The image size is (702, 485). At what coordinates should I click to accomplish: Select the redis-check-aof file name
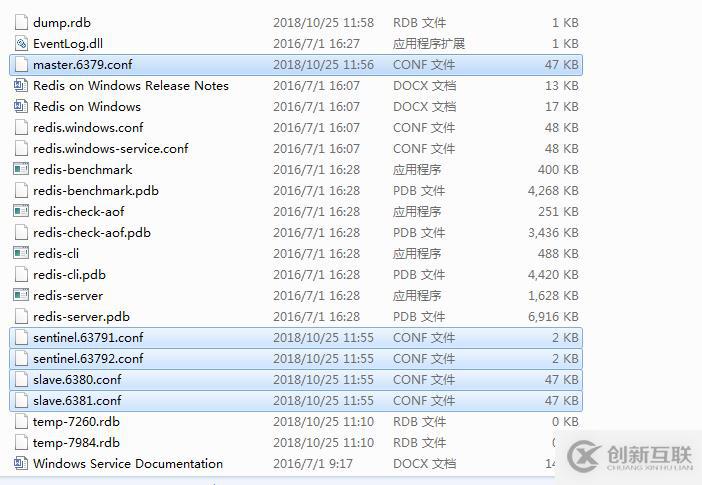point(79,212)
